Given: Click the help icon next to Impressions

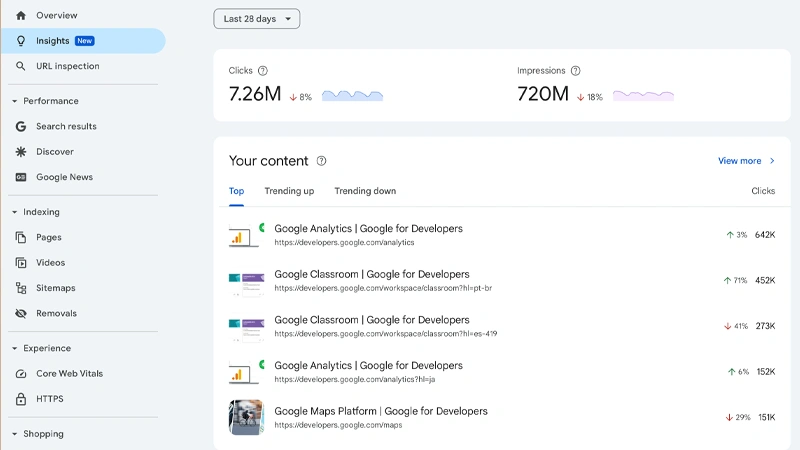Looking at the screenshot, I should 576,70.
